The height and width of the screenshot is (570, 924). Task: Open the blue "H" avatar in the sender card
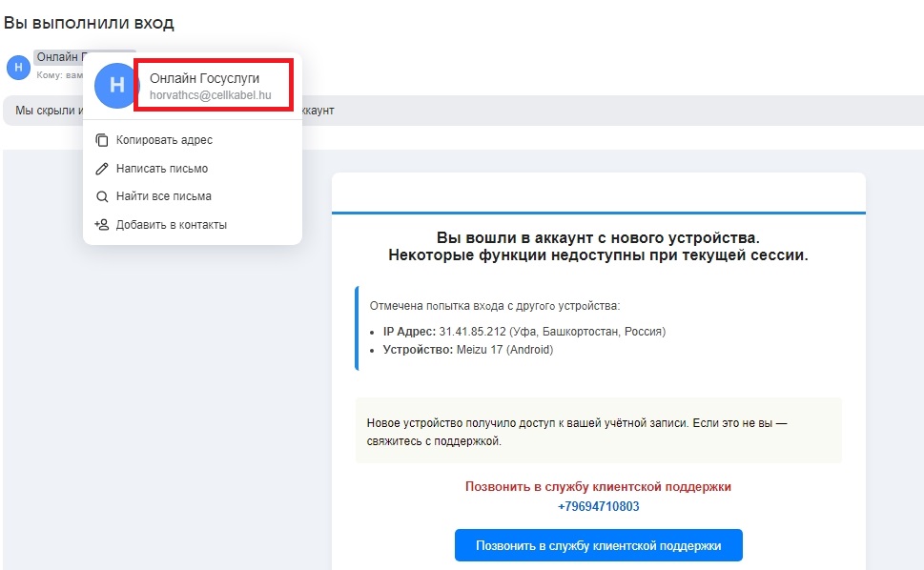click(x=114, y=84)
